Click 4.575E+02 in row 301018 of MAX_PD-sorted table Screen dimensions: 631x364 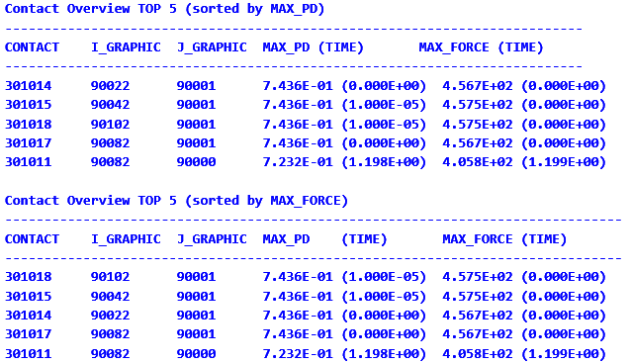[478, 124]
